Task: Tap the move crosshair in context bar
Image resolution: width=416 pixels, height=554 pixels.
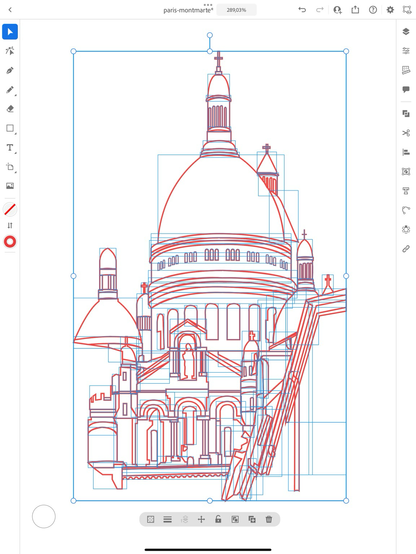Action: [201, 519]
